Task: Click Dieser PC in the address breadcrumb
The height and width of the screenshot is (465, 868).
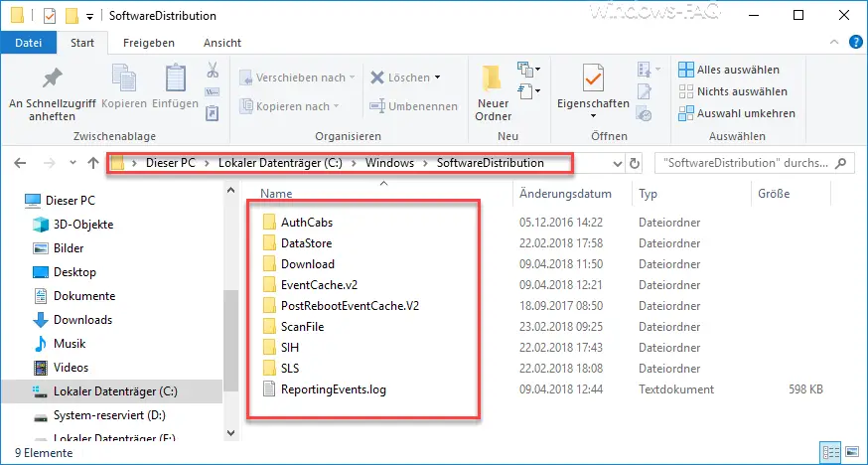Action: point(171,163)
